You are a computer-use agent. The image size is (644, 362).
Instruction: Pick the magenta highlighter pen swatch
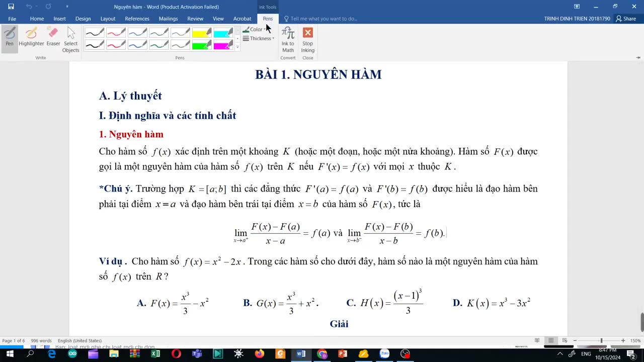(223, 45)
